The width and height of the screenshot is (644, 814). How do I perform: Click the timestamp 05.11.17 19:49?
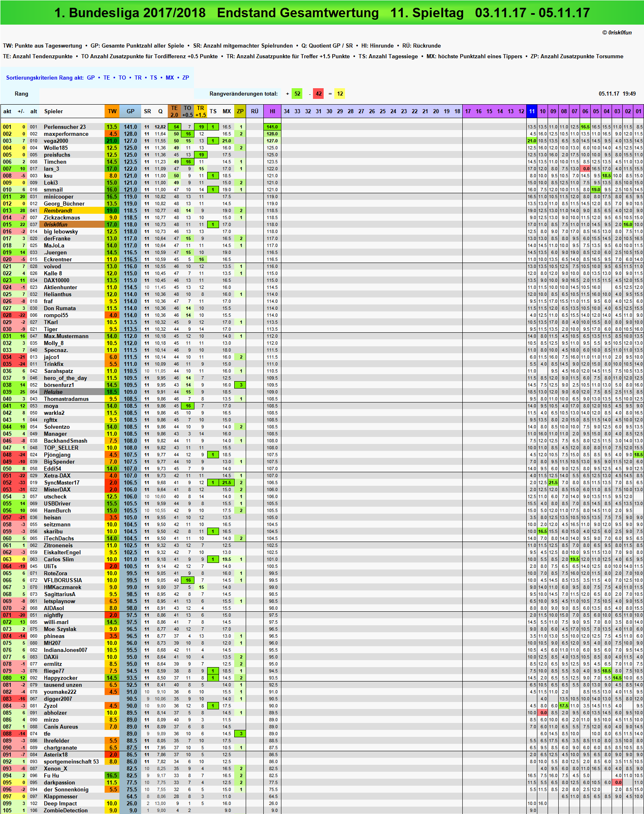(x=617, y=94)
